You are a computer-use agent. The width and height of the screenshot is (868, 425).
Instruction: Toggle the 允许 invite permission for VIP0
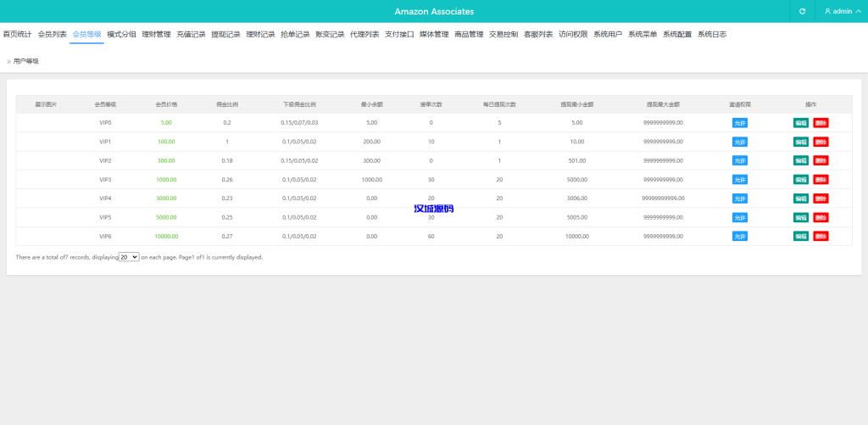(x=739, y=123)
